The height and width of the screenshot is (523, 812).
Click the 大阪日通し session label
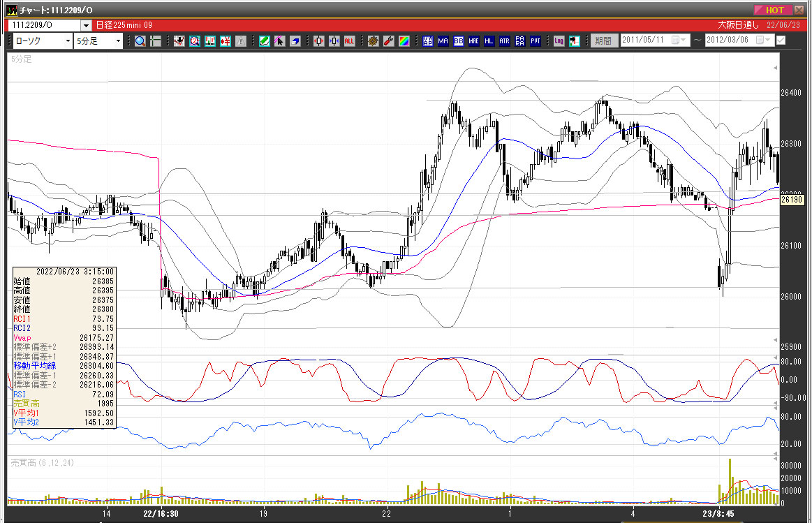click(x=739, y=25)
